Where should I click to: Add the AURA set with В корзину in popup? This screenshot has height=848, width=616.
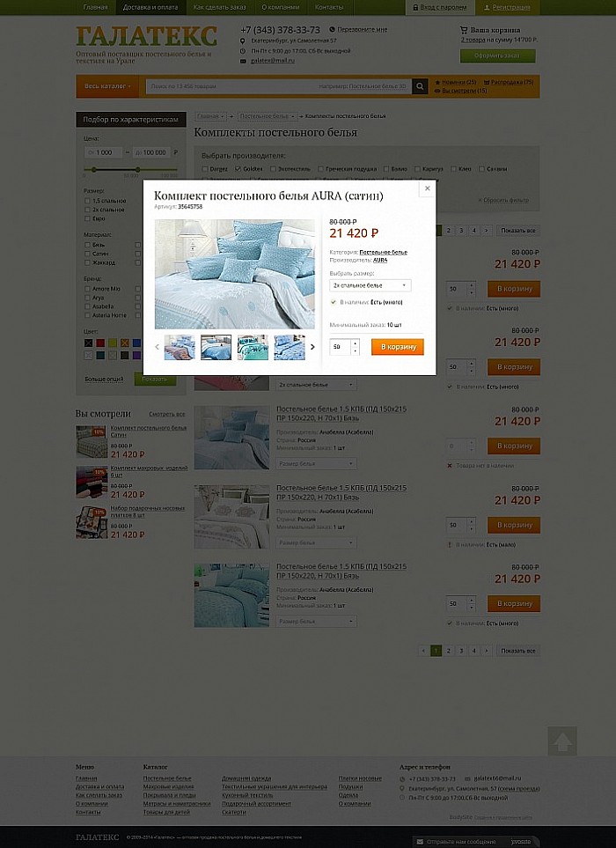tap(398, 347)
